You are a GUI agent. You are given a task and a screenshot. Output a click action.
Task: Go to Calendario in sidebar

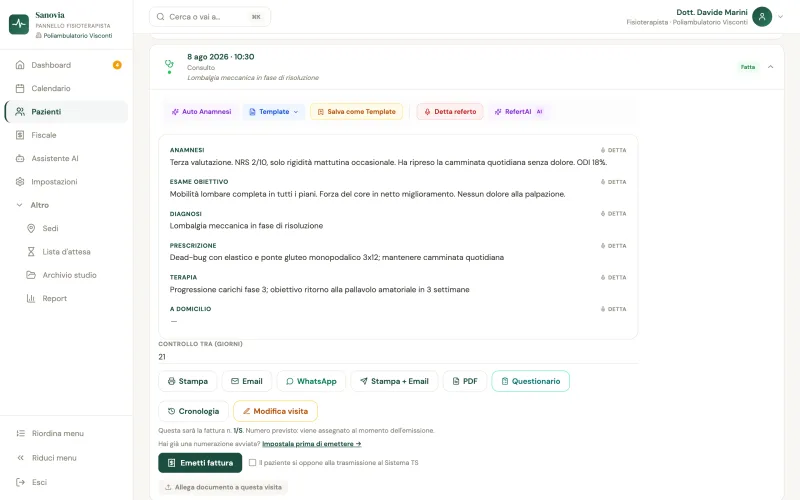pyautogui.click(x=66, y=88)
